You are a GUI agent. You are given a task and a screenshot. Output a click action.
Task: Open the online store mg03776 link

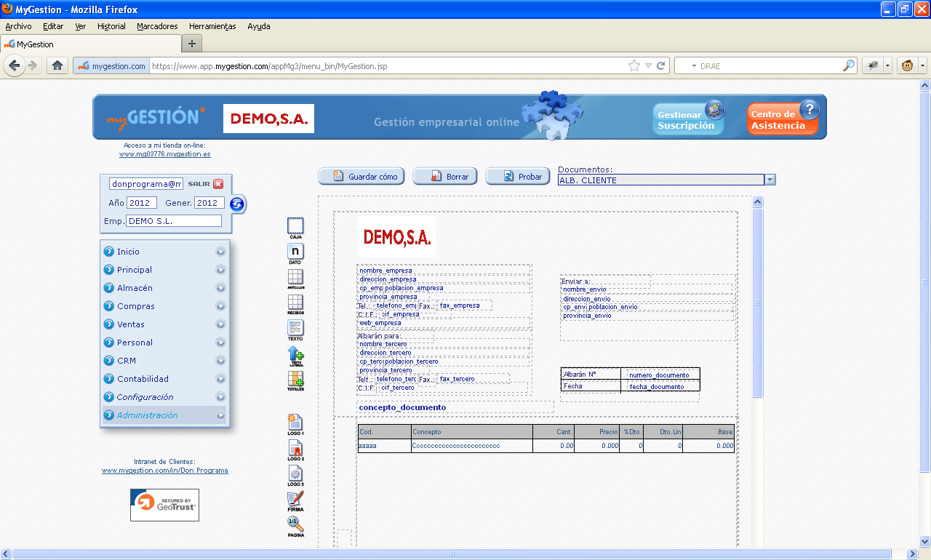pos(165,154)
